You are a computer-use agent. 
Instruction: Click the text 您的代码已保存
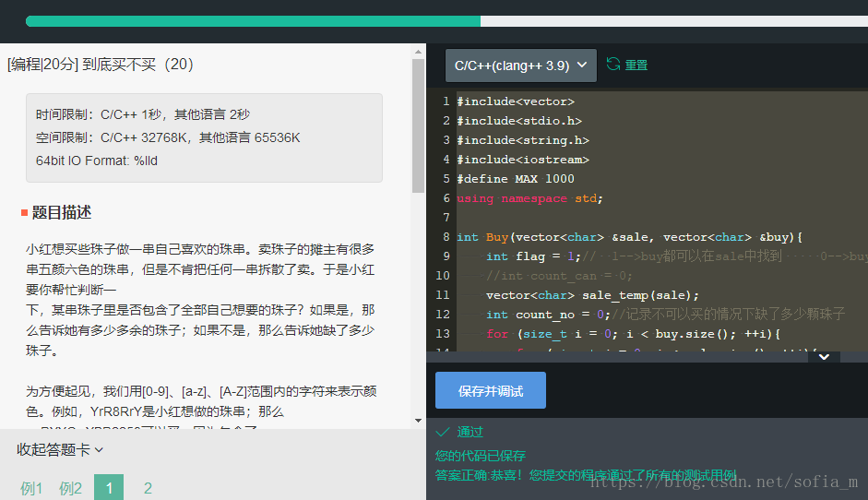(x=481, y=456)
